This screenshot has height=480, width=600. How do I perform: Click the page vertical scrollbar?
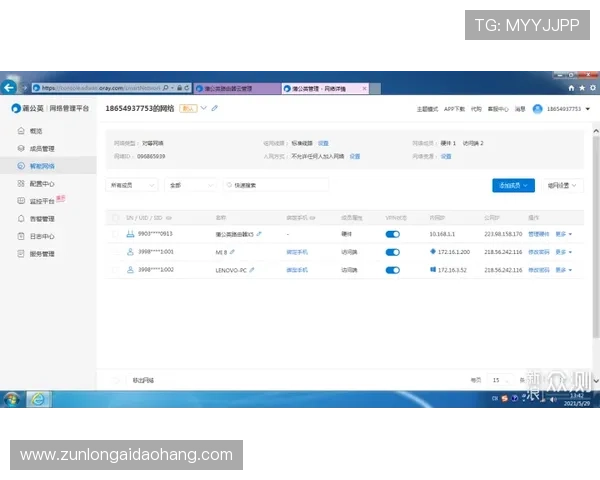[x=596, y=237]
